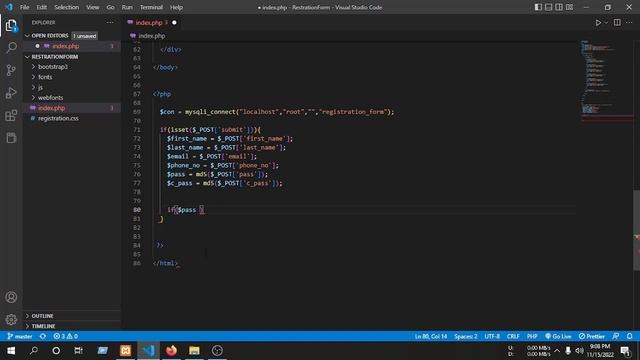Click the volume icon in system tray
The height and width of the screenshot is (360, 640).
point(579,350)
